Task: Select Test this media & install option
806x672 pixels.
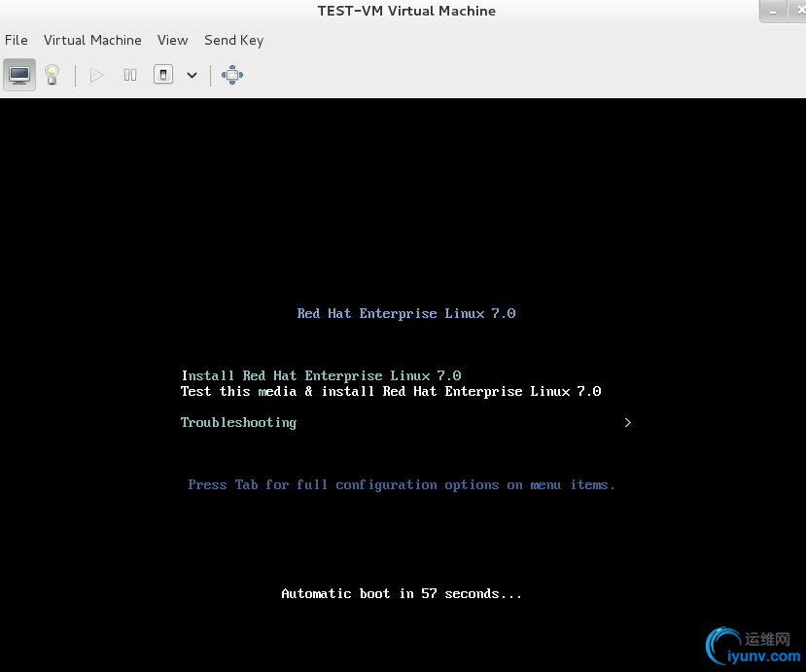Action: [391, 391]
